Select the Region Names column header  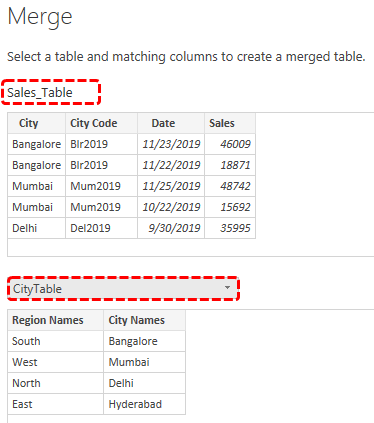click(x=56, y=320)
